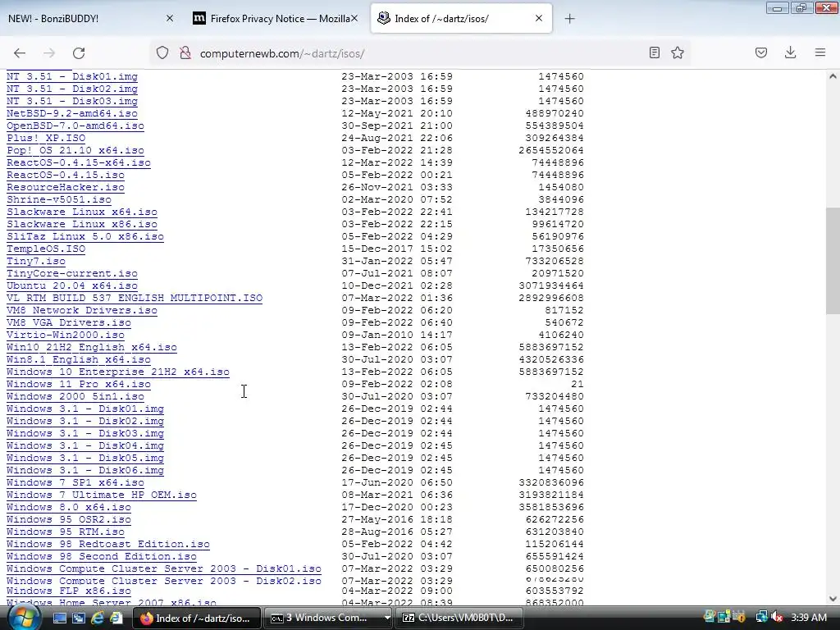The image size is (840, 630).
Task: Open the 3 Windows Command group taskbar button
Action: [324, 619]
